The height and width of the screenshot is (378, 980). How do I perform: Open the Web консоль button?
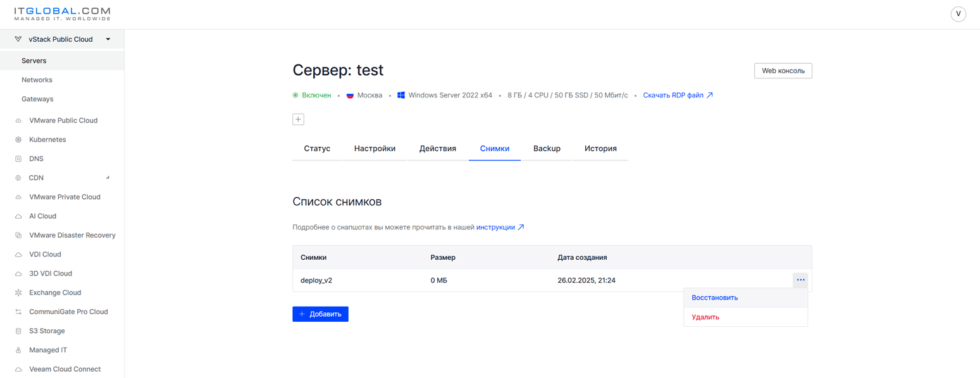[783, 71]
